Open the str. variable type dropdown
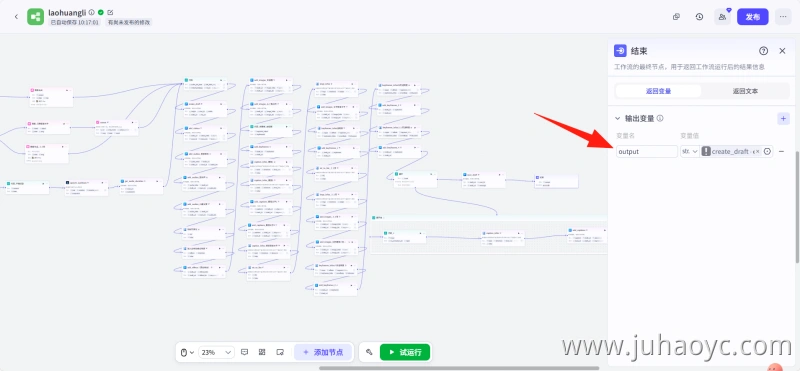The height and width of the screenshot is (371, 800). point(689,152)
